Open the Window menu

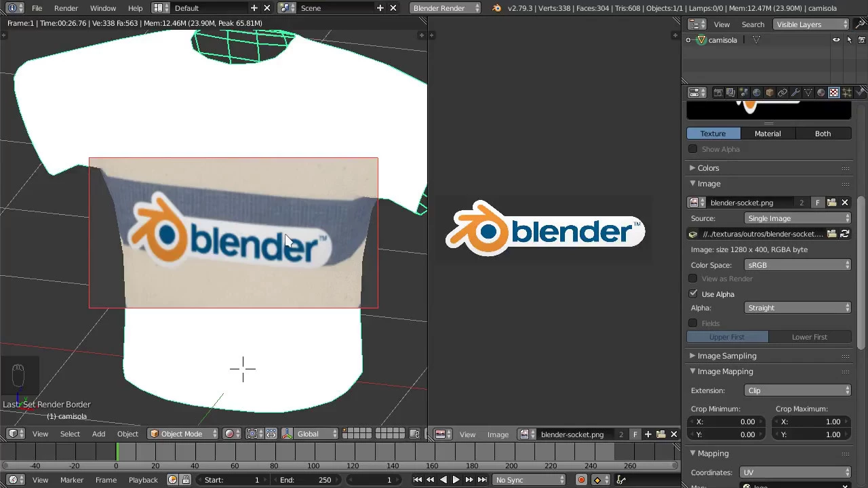pos(103,8)
